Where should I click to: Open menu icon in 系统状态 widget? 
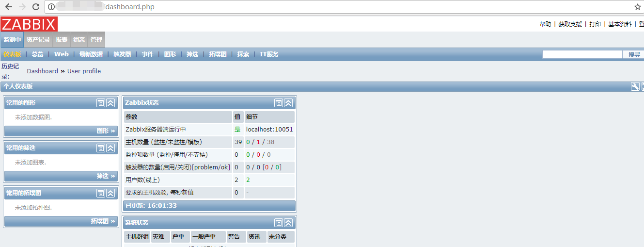[x=279, y=223]
